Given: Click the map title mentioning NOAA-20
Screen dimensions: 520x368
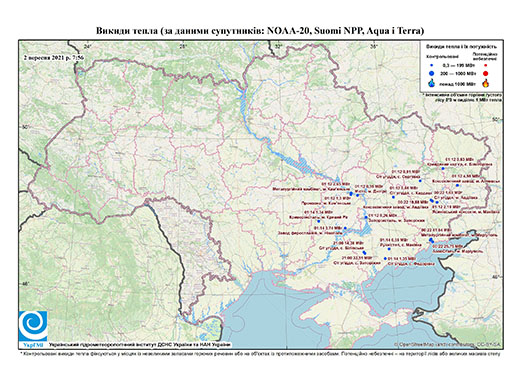Looking at the screenshot, I should point(260,31).
